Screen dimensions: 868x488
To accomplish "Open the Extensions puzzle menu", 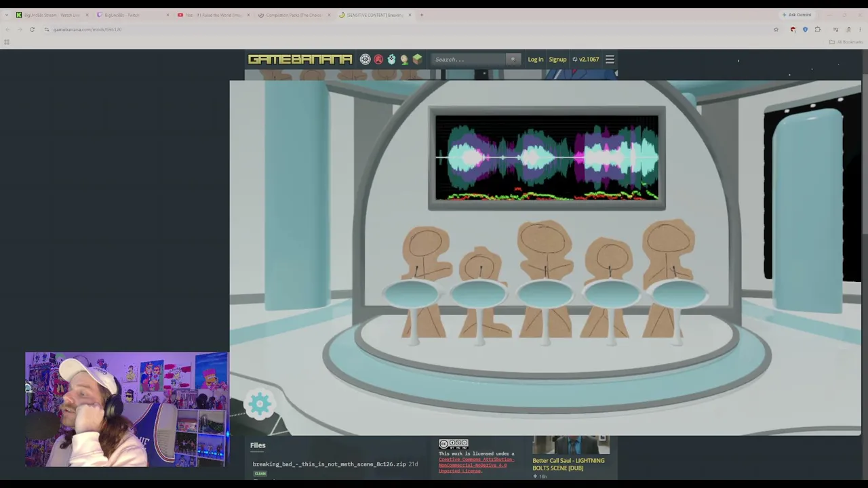I will point(818,30).
